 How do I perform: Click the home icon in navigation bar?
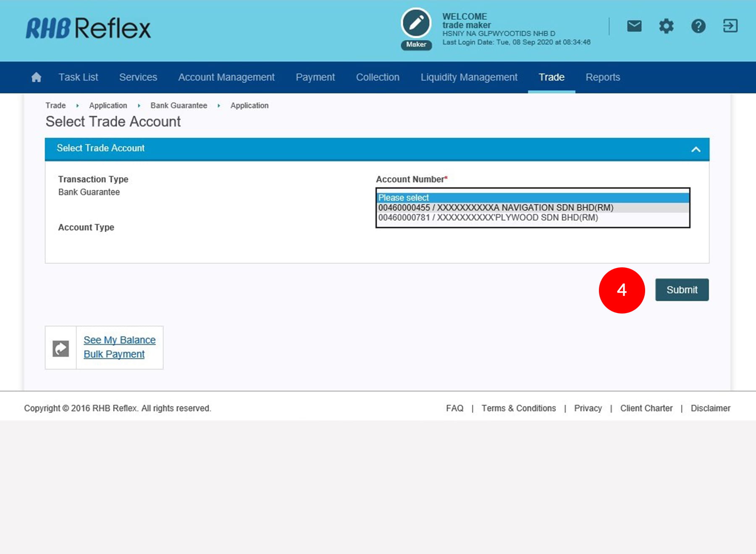(37, 77)
